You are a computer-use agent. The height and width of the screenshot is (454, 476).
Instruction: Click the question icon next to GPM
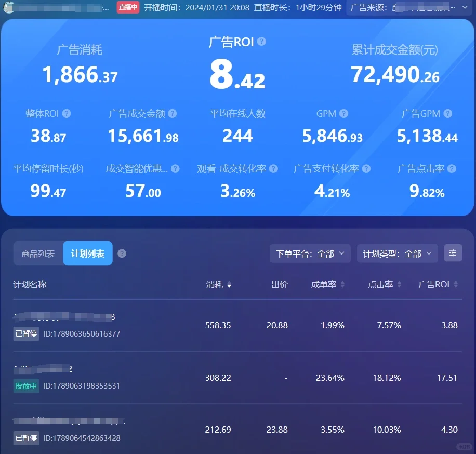pos(343,114)
